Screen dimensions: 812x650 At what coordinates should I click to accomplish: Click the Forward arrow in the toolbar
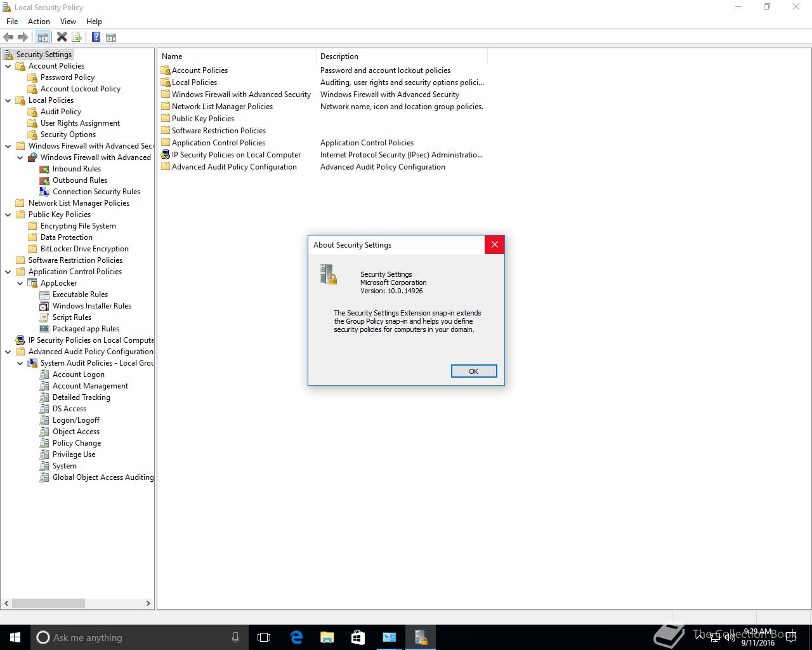[23, 37]
